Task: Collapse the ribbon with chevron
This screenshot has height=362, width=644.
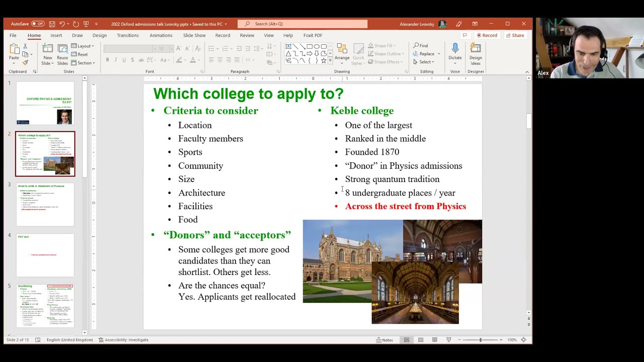Action: point(527,72)
